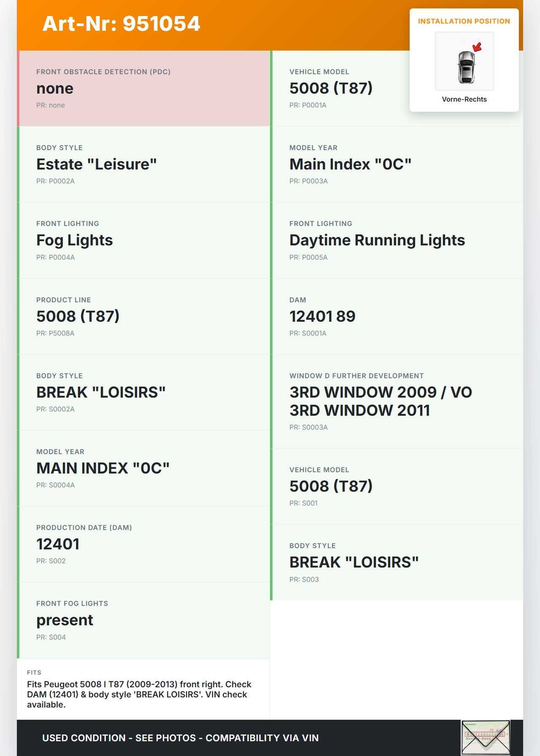This screenshot has width=540, height=756.
Task: Click the Art-Nr: 951054 heading
Action: click(x=121, y=24)
